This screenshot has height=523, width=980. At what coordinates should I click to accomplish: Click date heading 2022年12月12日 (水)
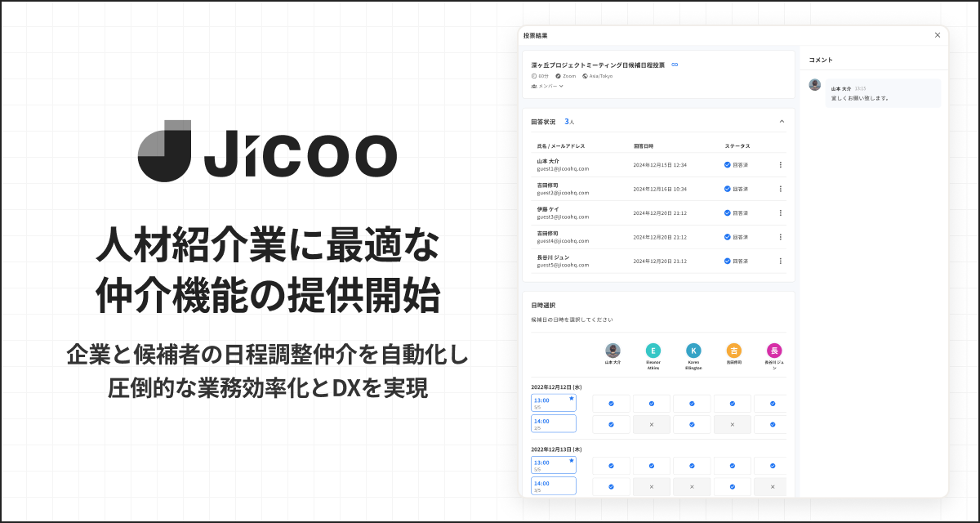[x=556, y=387]
